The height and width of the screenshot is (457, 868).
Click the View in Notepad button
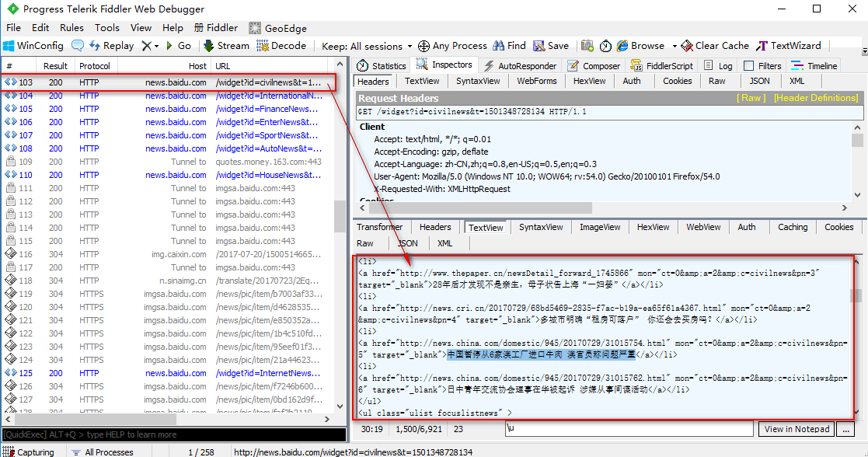(x=797, y=429)
